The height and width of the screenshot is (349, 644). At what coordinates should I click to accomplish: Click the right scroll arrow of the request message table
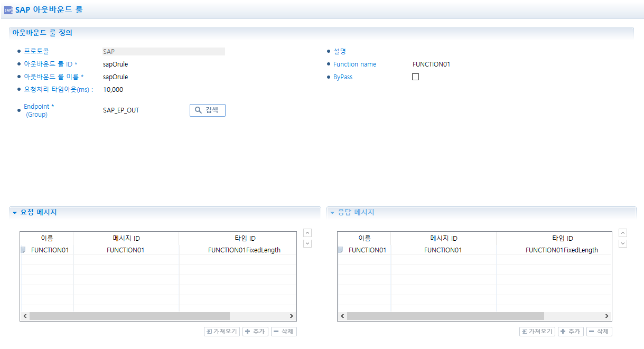click(x=292, y=316)
